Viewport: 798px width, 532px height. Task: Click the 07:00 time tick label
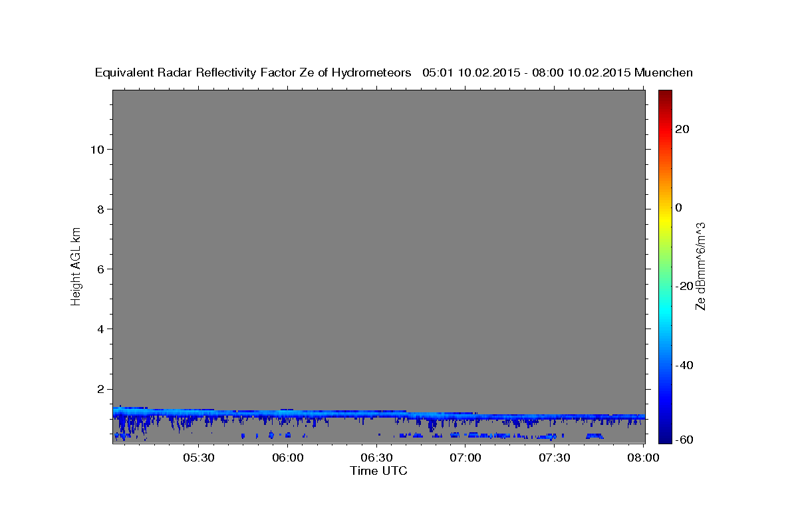coord(465,458)
